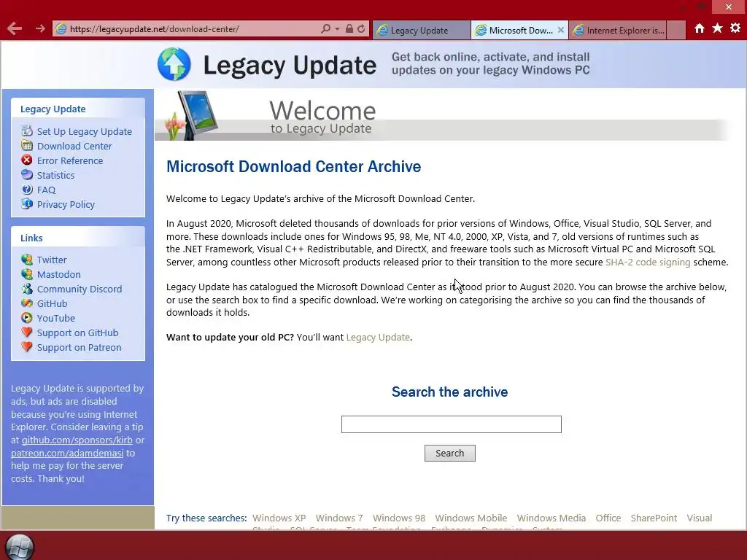Open Privacy Policy link text

(66, 204)
